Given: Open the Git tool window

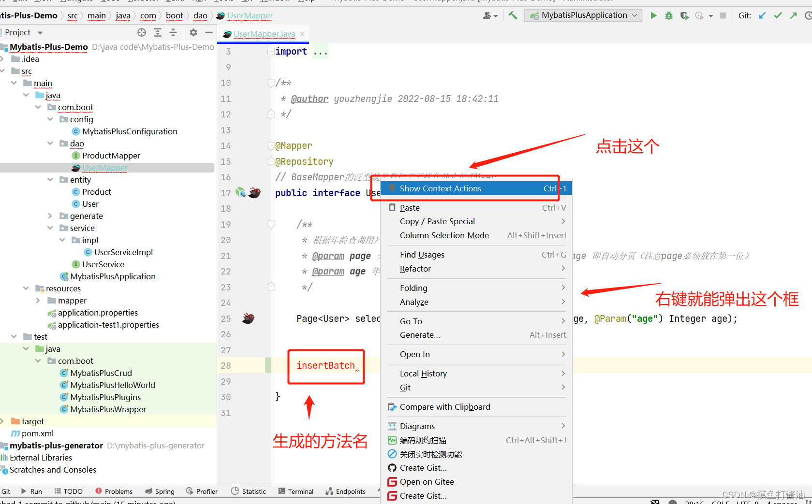Looking at the screenshot, I should 5,491.
